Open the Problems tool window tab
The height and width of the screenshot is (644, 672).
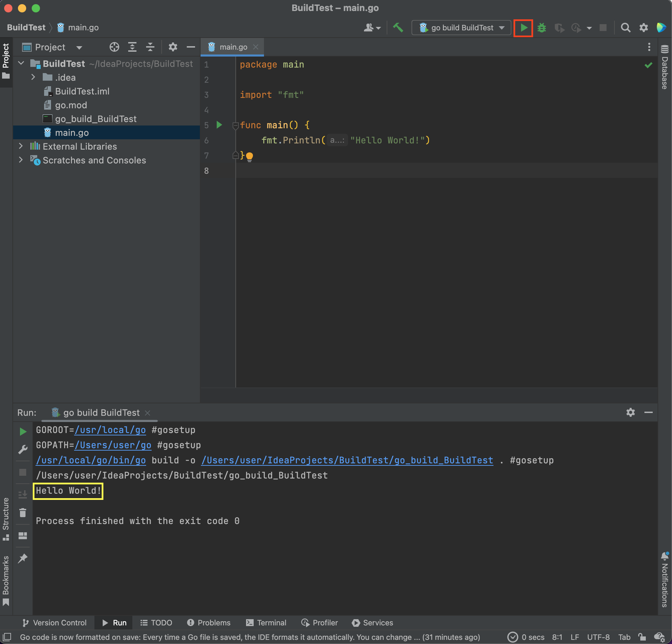coord(209,623)
